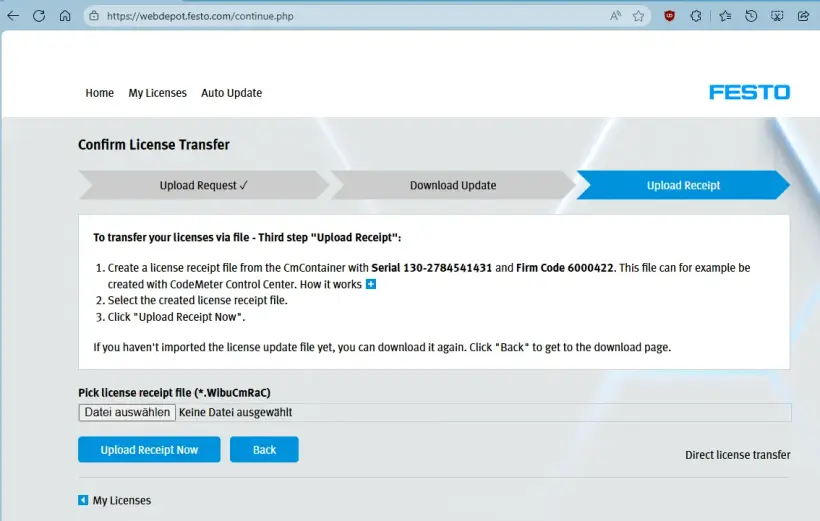
Task: Click the Festo logo
Action: (749, 92)
